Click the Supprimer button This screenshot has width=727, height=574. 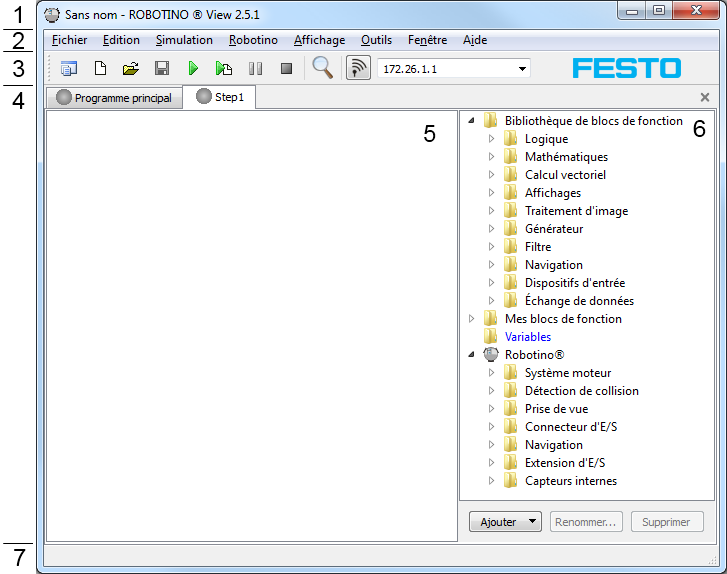click(667, 522)
